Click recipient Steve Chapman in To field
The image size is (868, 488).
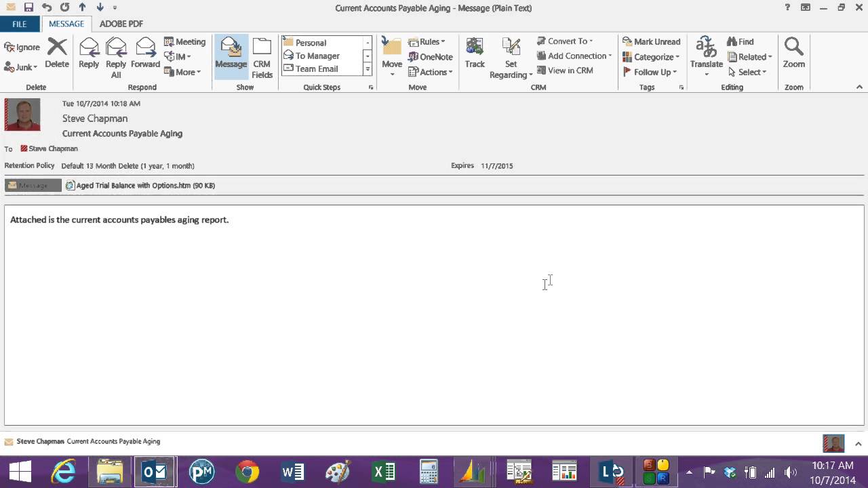(x=50, y=148)
